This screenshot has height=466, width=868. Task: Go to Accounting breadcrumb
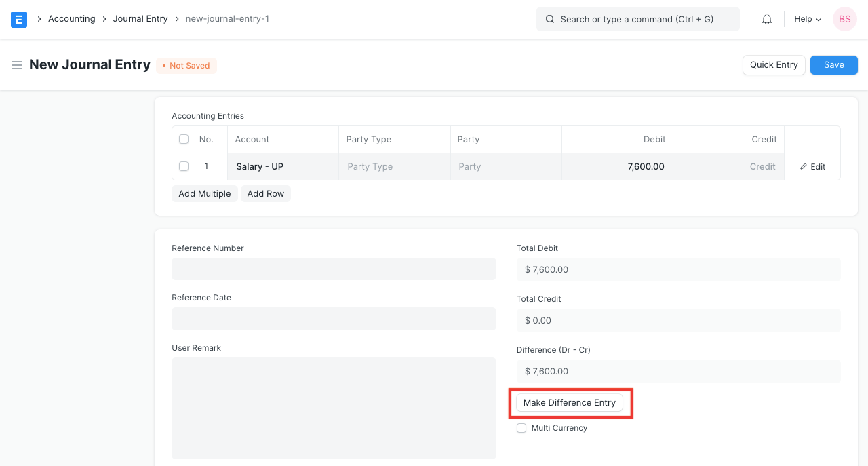tap(71, 19)
